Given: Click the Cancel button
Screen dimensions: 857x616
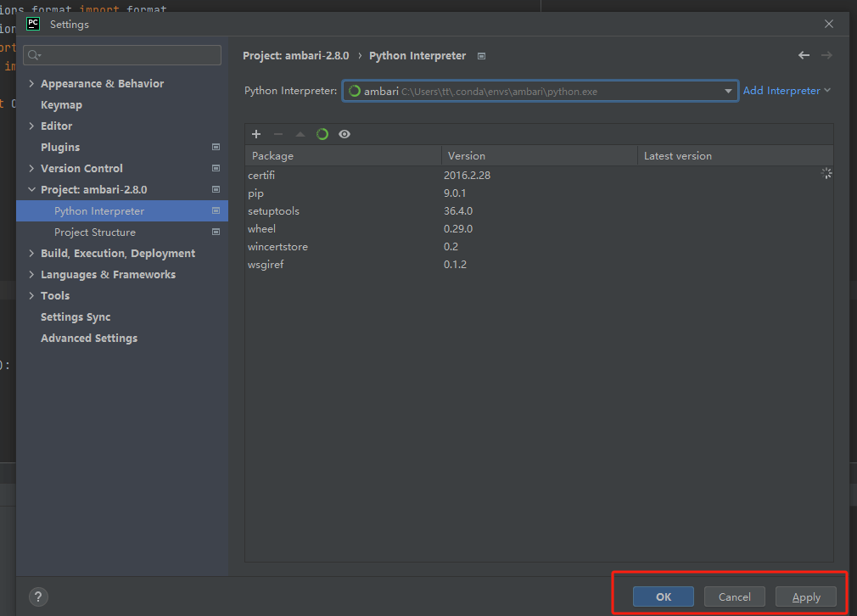Looking at the screenshot, I should (x=735, y=596).
